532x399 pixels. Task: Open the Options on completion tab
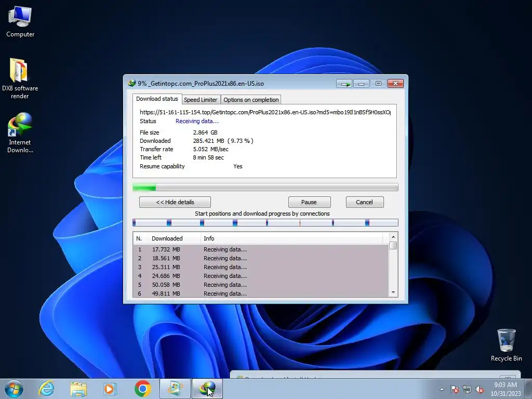tap(251, 99)
